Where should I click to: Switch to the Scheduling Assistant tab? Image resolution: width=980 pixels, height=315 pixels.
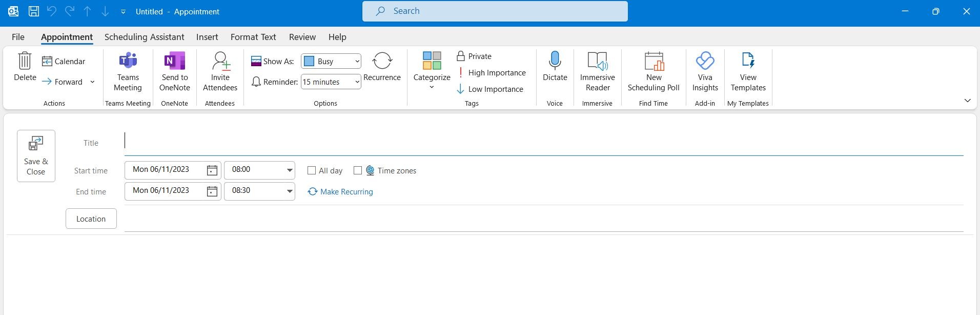point(144,37)
